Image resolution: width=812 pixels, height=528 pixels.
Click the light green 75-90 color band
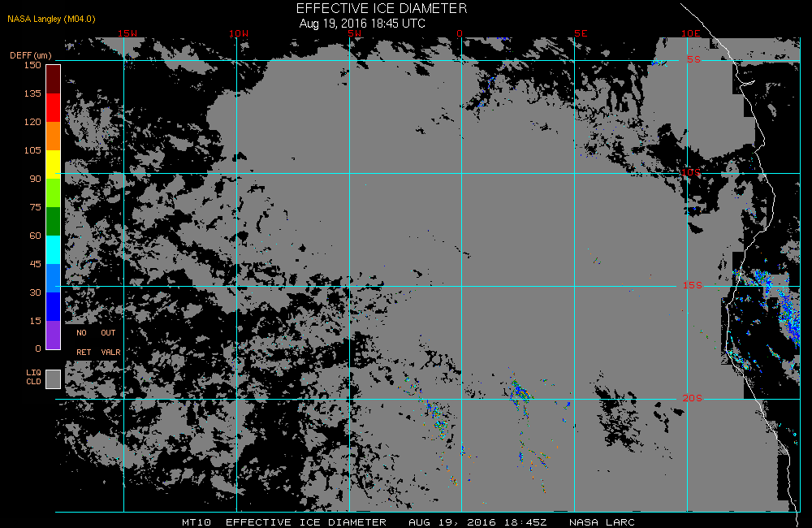pyautogui.click(x=54, y=193)
